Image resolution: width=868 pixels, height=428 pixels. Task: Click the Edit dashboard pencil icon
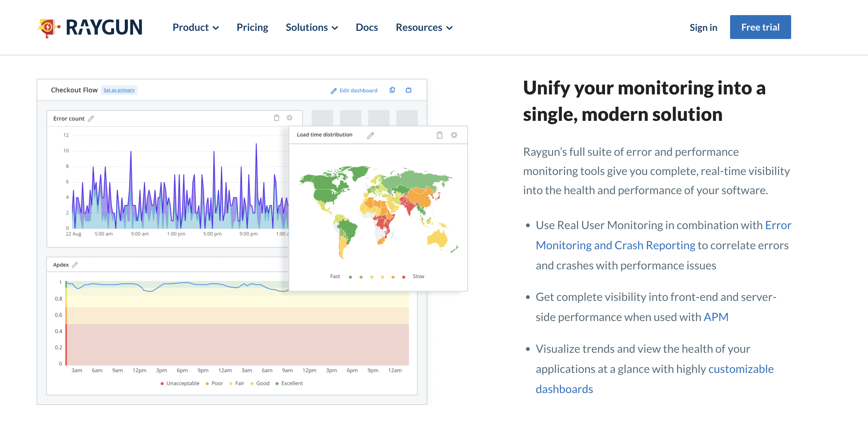(x=333, y=91)
